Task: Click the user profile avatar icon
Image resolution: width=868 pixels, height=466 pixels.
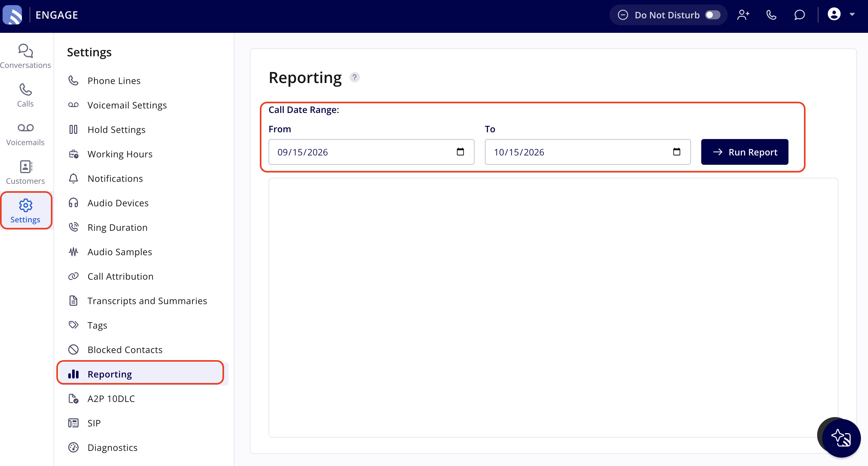Action: tap(834, 14)
